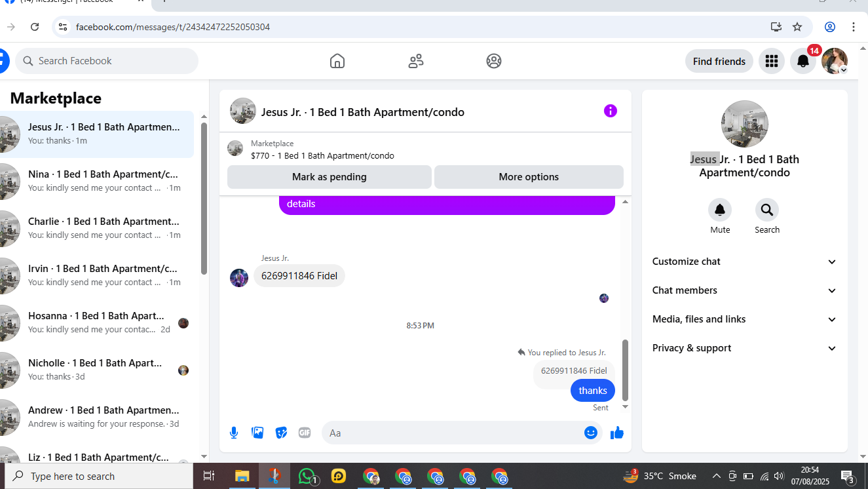Open the Charlie conversation
This screenshot has height=489, width=868.
coord(97,229)
